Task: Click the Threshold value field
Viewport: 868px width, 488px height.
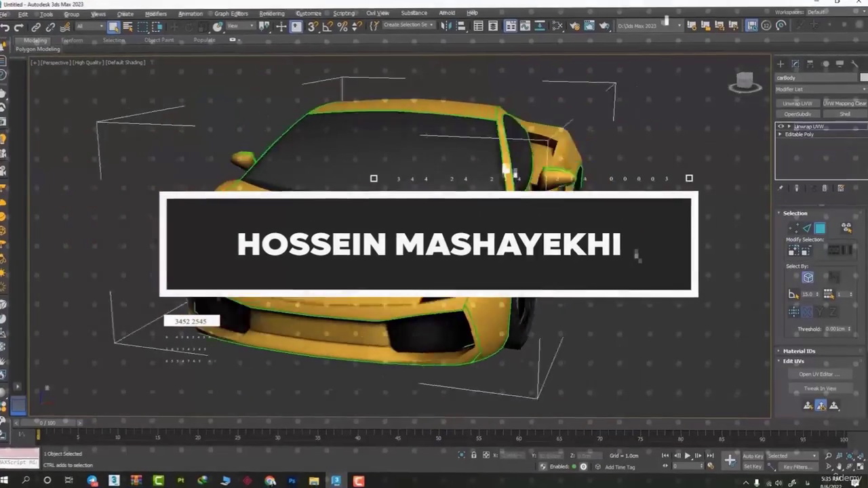Action: pos(835,329)
